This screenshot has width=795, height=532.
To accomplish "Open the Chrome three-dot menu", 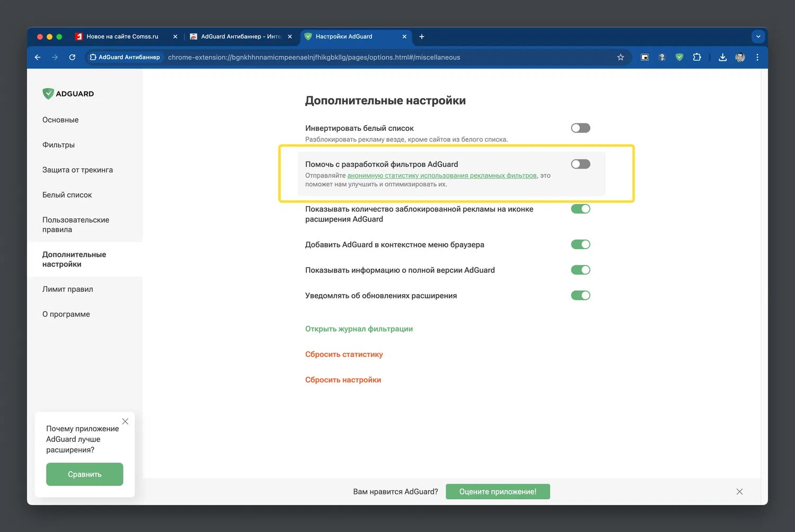I will click(757, 57).
